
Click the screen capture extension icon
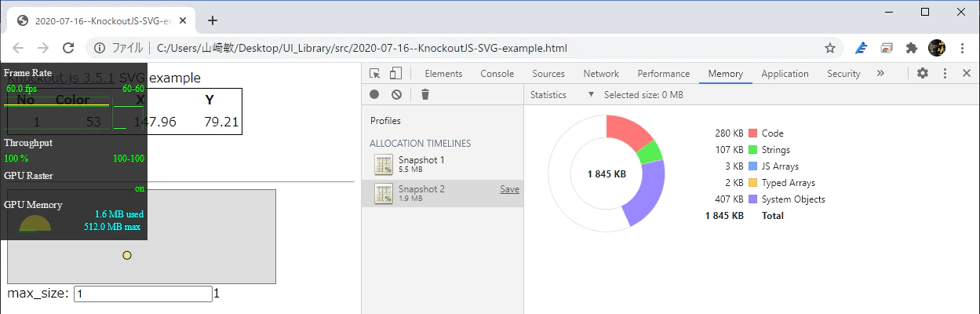pos(886,48)
